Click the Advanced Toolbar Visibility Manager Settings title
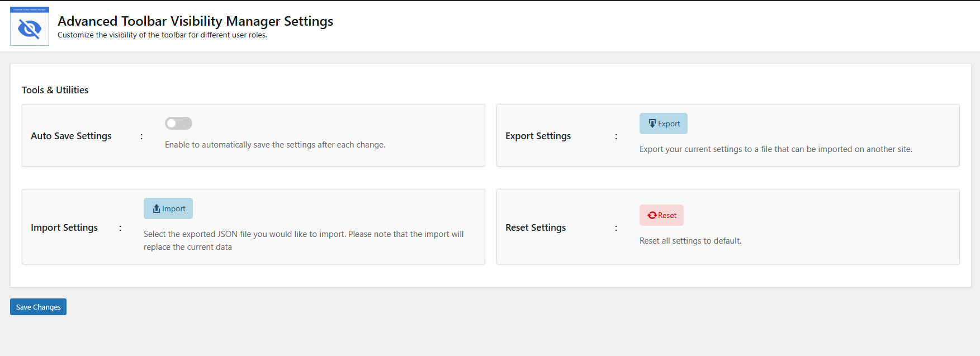This screenshot has height=356, width=980. [195, 21]
